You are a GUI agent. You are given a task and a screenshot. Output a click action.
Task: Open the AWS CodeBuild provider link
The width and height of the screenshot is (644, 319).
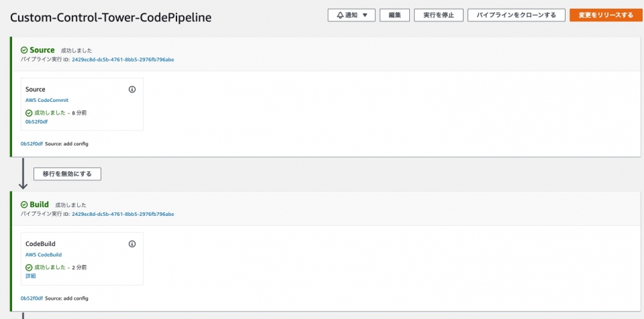coord(44,255)
